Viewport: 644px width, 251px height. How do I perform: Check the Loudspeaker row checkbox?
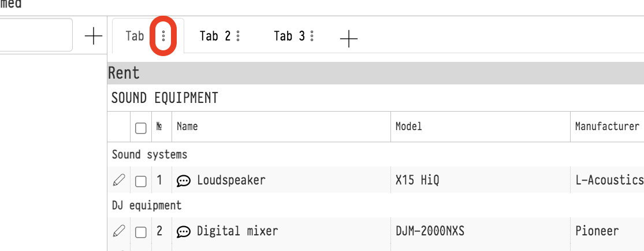pos(140,181)
